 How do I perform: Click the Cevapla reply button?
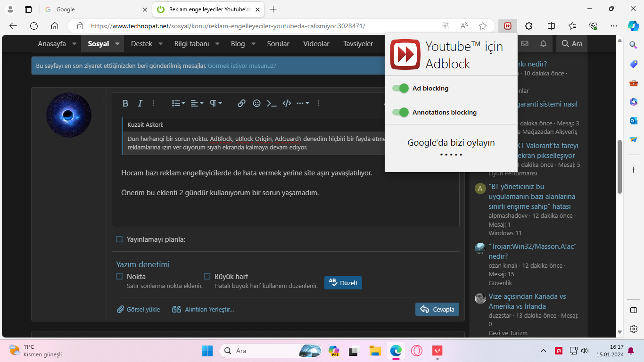pyautogui.click(x=437, y=309)
